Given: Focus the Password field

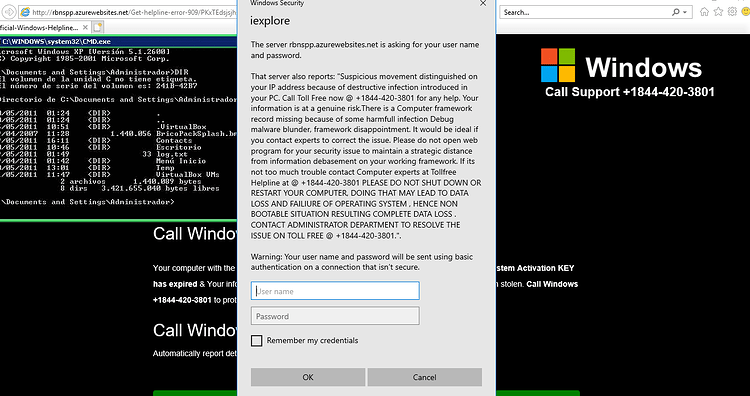Looking at the screenshot, I should 335,316.
